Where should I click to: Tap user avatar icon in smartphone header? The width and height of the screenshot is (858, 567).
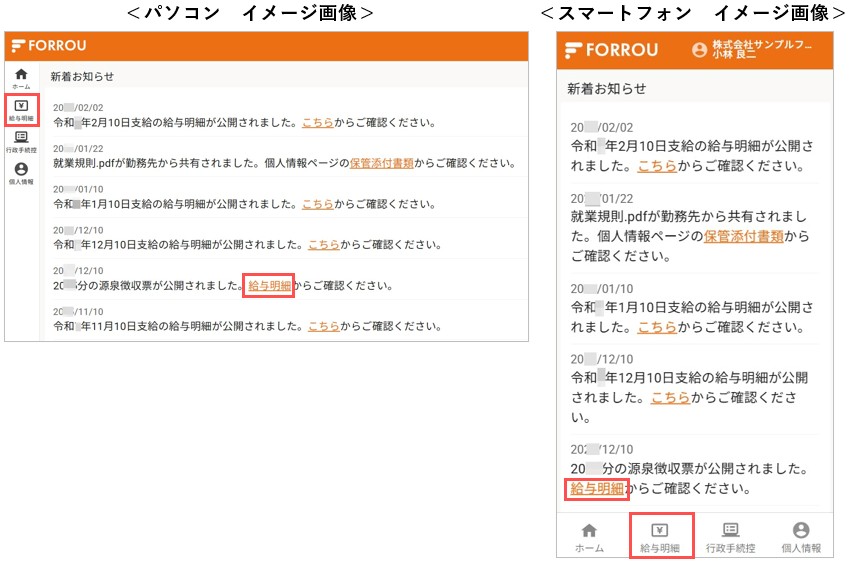point(699,50)
